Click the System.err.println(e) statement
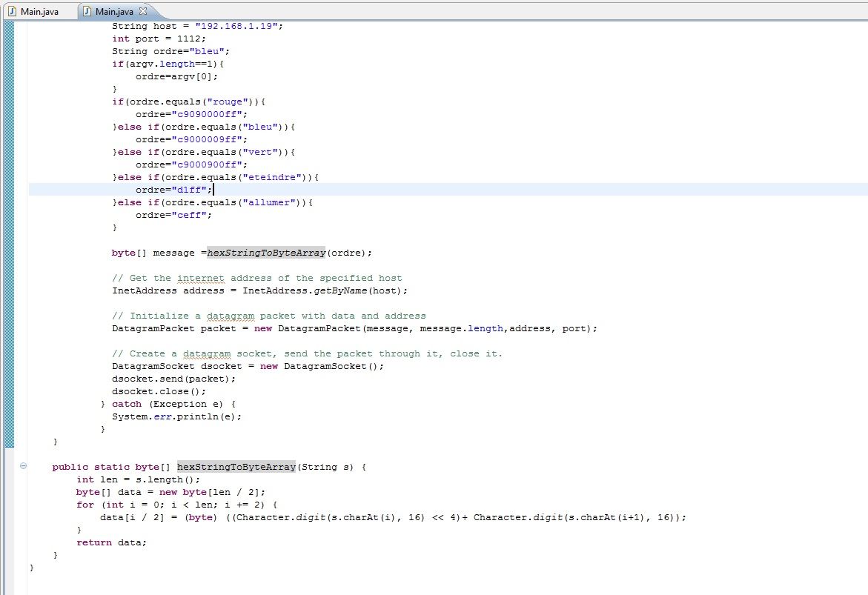Screen dimensions: 868x595 pyautogui.click(x=176, y=416)
